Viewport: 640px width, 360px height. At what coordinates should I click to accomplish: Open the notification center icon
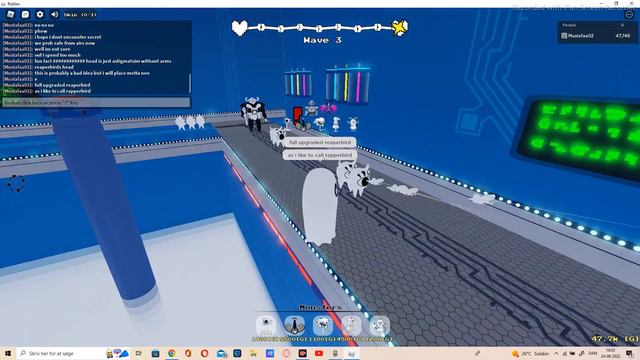(x=629, y=353)
